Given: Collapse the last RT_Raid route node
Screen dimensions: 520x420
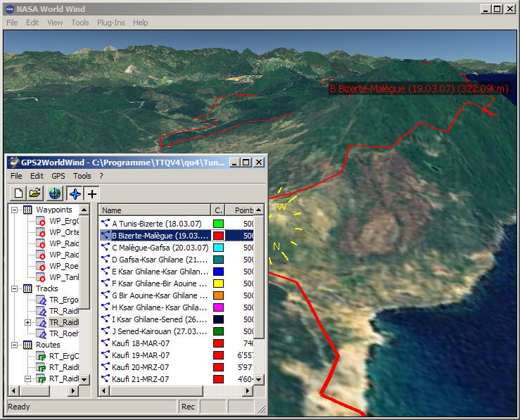Looking at the screenshot, I should pyautogui.click(x=28, y=378).
